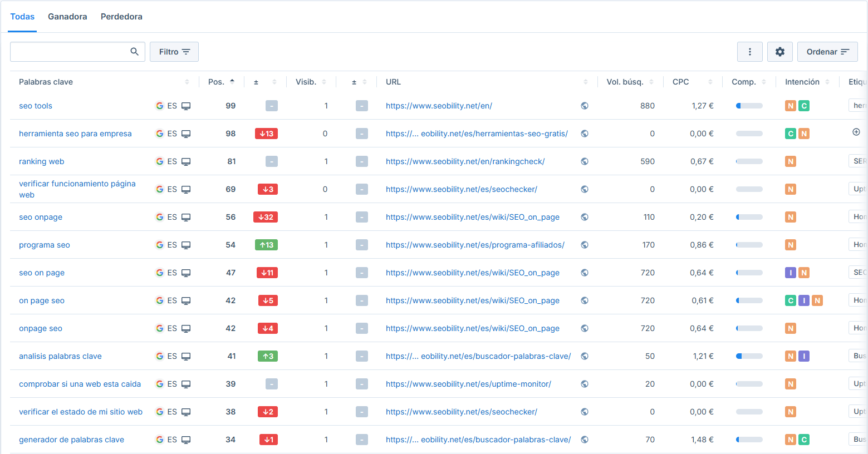
Task: Click position value 99
Action: tap(231, 106)
